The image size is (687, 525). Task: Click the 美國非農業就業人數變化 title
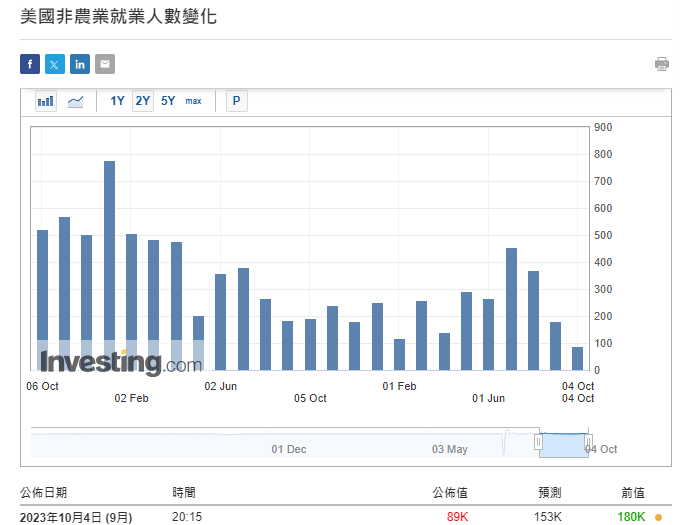118,17
